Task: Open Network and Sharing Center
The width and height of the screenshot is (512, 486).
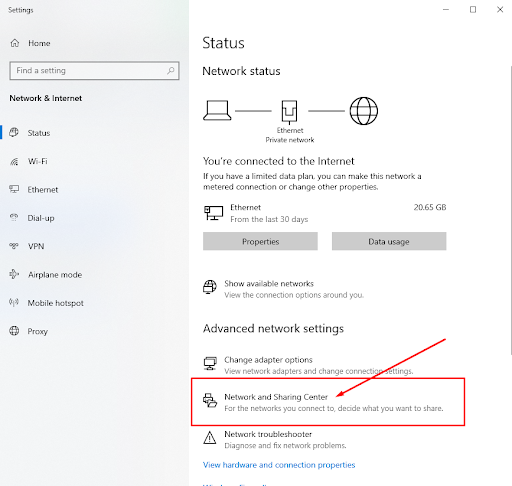Action: point(323,402)
